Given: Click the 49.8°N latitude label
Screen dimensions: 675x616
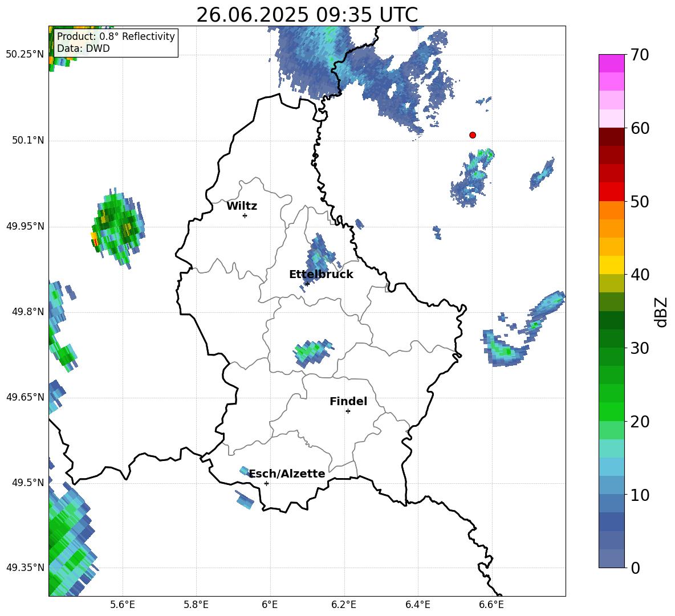Looking at the screenshot, I should coord(28,312).
